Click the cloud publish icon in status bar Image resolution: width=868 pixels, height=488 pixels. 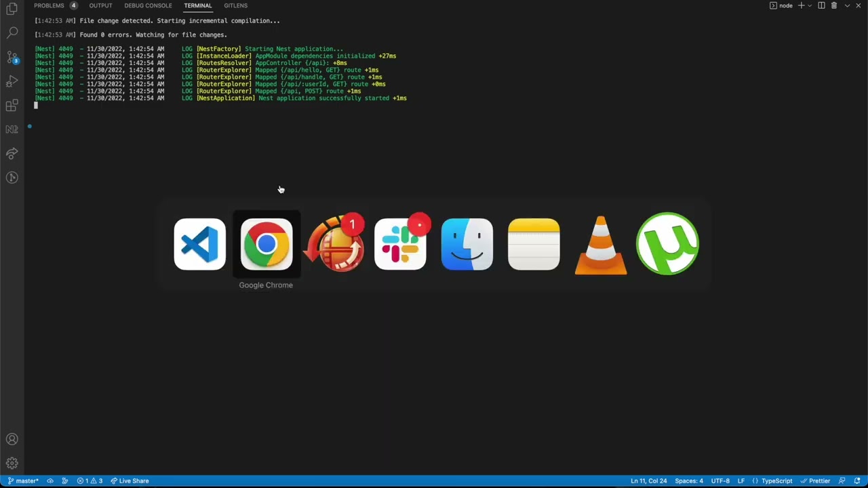[x=50, y=481]
